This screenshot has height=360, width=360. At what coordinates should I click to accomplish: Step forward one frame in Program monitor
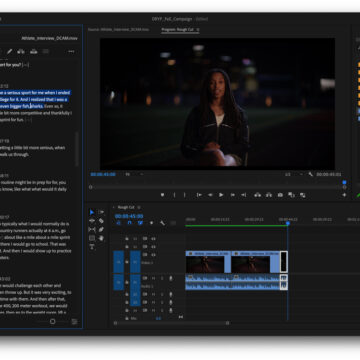[x=233, y=195]
